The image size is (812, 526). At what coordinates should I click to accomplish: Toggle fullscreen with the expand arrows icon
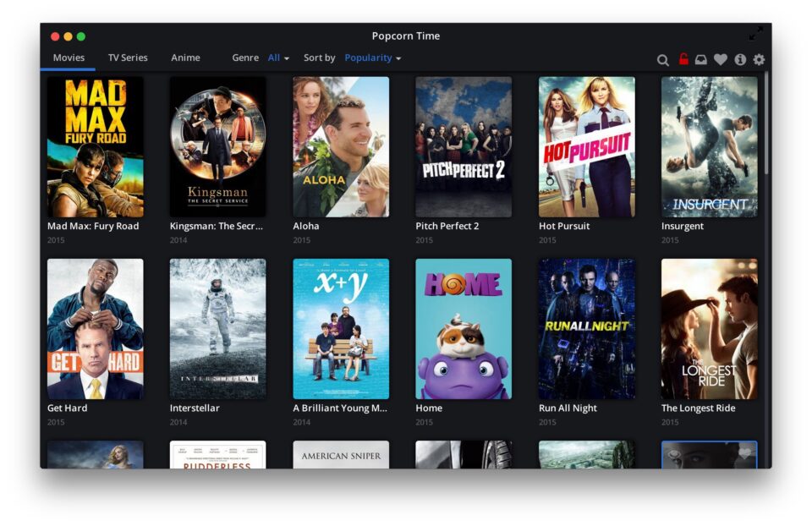(x=755, y=34)
